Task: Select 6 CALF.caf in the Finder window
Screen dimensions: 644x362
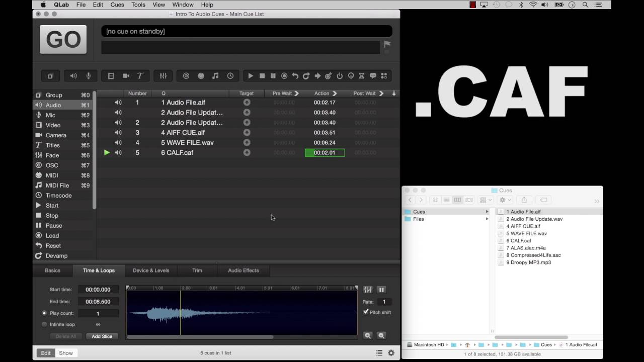Action: pos(519,241)
